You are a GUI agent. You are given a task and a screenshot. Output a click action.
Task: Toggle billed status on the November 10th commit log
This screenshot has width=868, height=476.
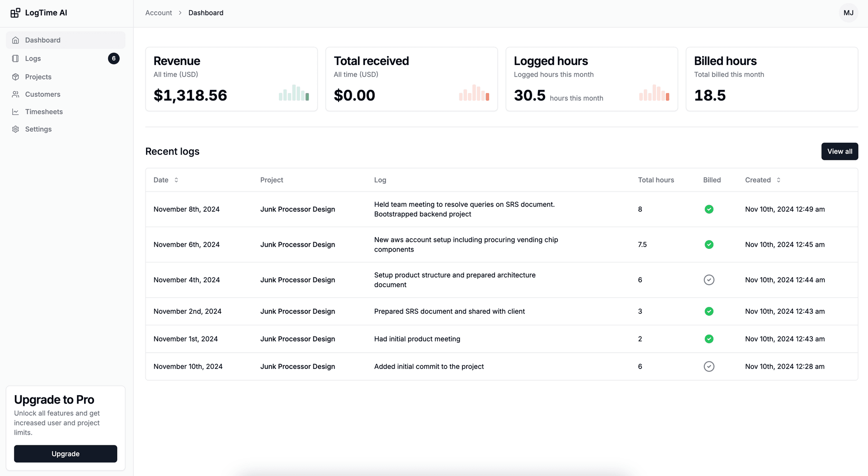click(x=709, y=366)
